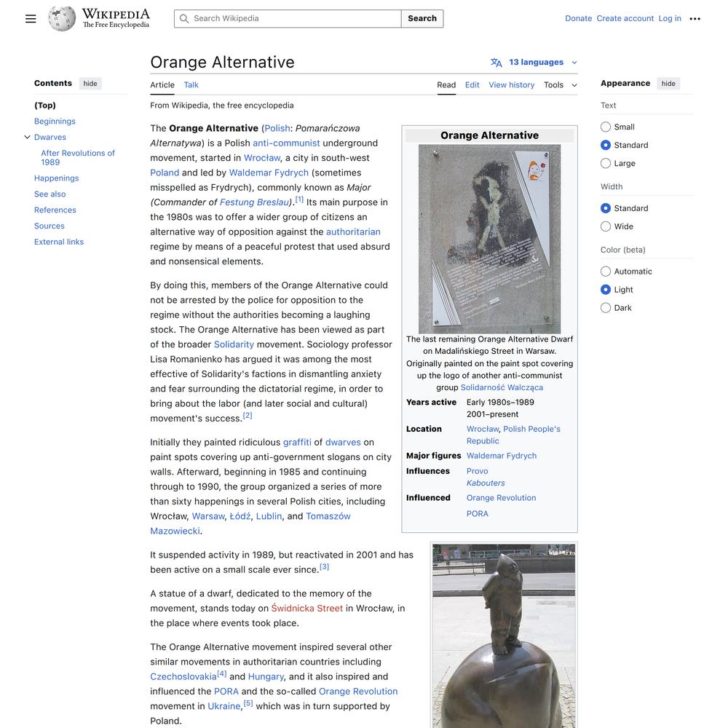Click the Search button
Screen dimensions: 728x728
422,19
